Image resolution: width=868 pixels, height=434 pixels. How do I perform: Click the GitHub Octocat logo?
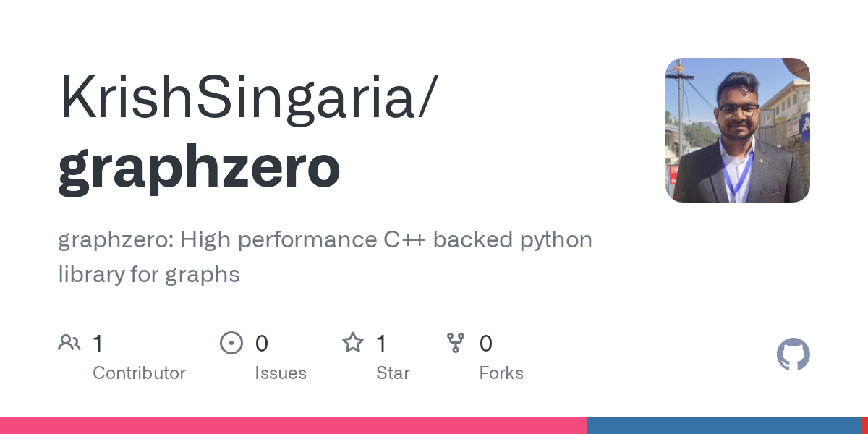tap(793, 354)
